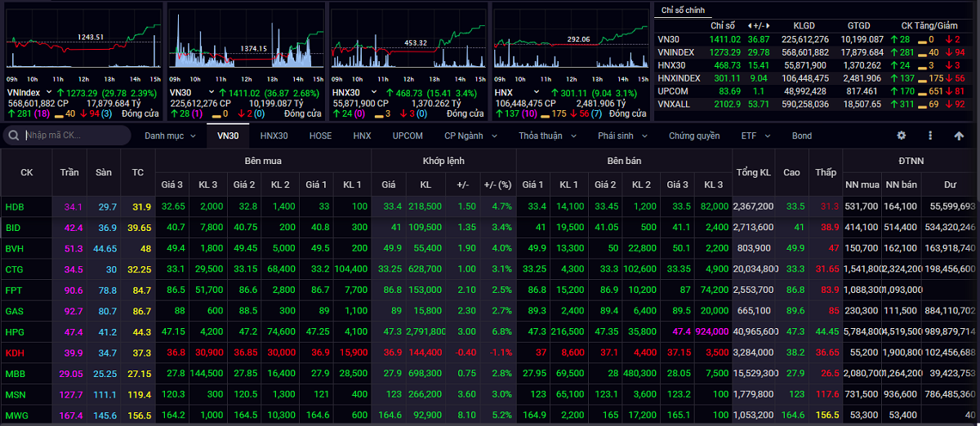Click HPG matched volume 2,791,800
This screenshot has height=426, width=980.
pyautogui.click(x=425, y=332)
